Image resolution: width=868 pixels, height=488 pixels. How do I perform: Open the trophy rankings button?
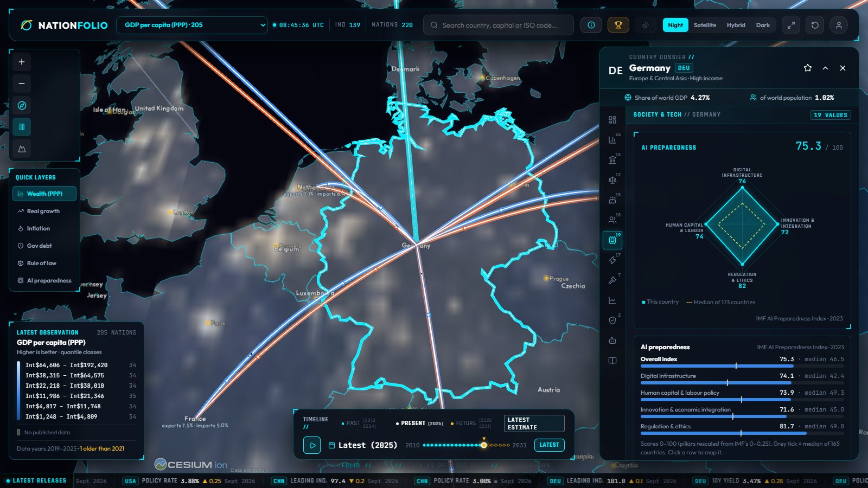tap(618, 25)
